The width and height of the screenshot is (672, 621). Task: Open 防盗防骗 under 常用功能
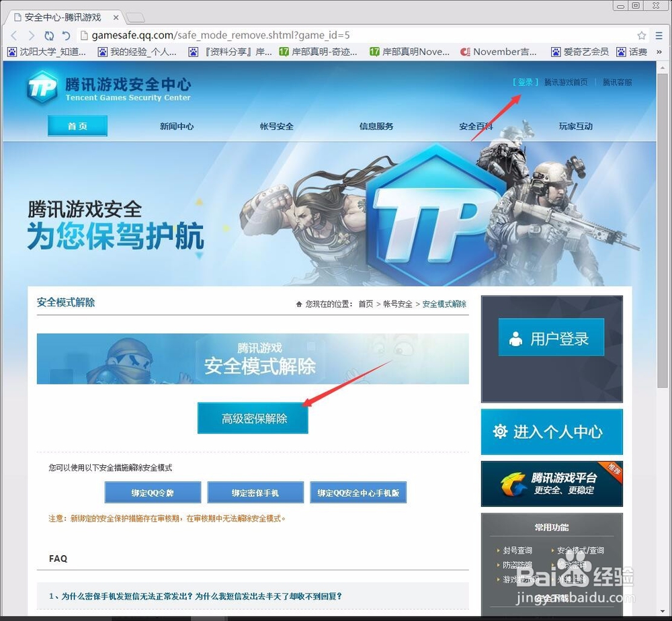coord(517,565)
